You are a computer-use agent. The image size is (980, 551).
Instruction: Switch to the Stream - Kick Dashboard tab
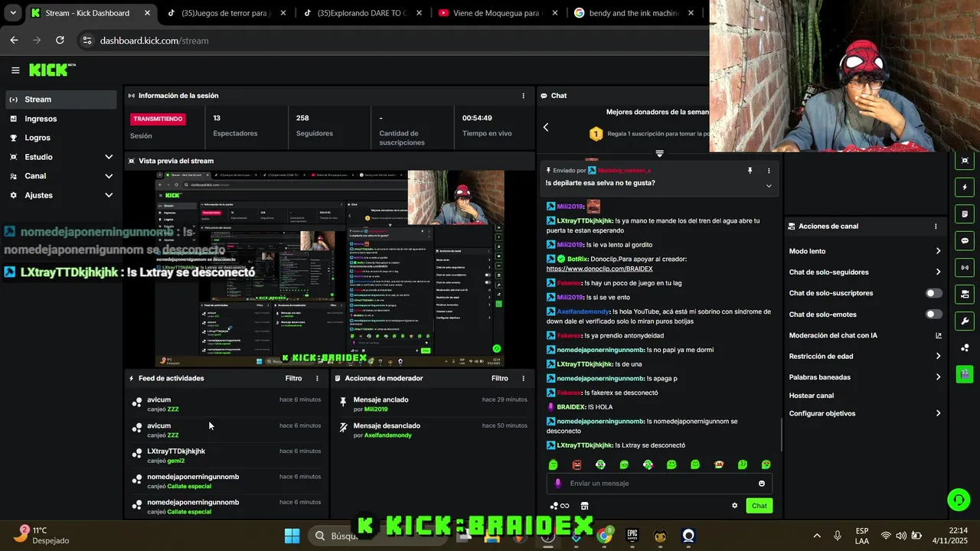tap(90, 13)
